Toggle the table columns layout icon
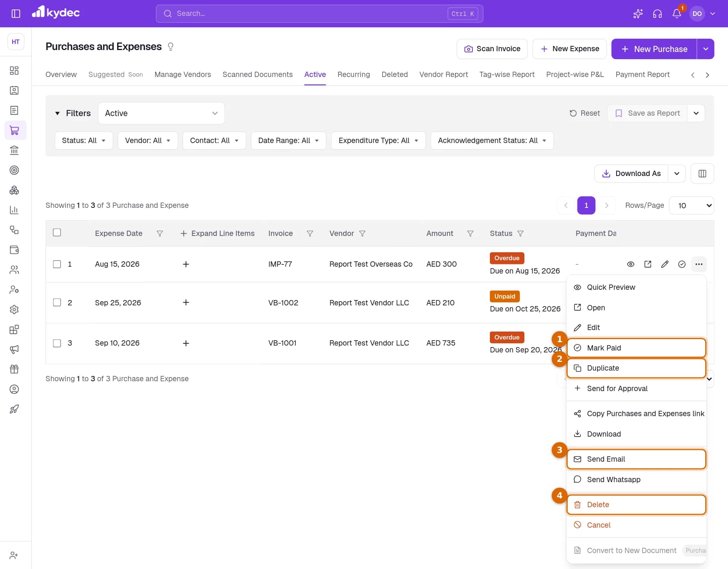This screenshot has width=728, height=569. (702, 173)
